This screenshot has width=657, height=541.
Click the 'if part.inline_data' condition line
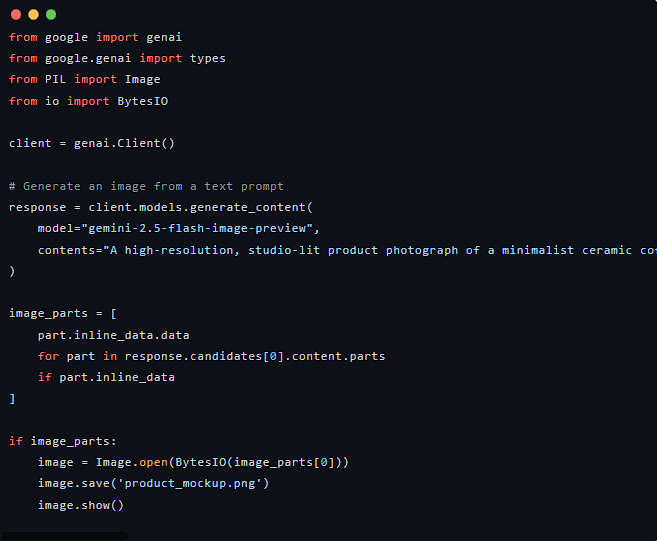pos(106,377)
